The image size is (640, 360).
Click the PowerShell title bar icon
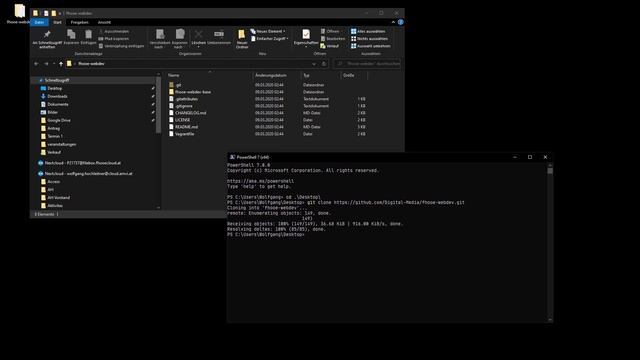[232, 157]
